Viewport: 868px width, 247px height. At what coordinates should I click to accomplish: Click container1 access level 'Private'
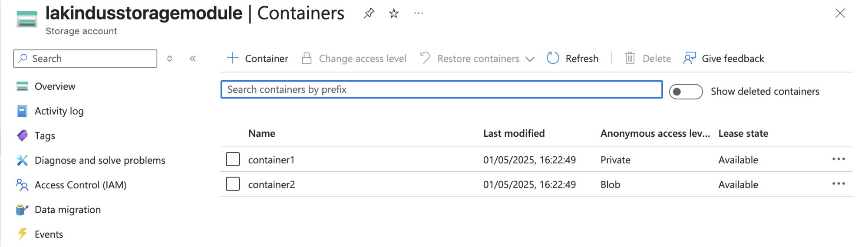(615, 160)
